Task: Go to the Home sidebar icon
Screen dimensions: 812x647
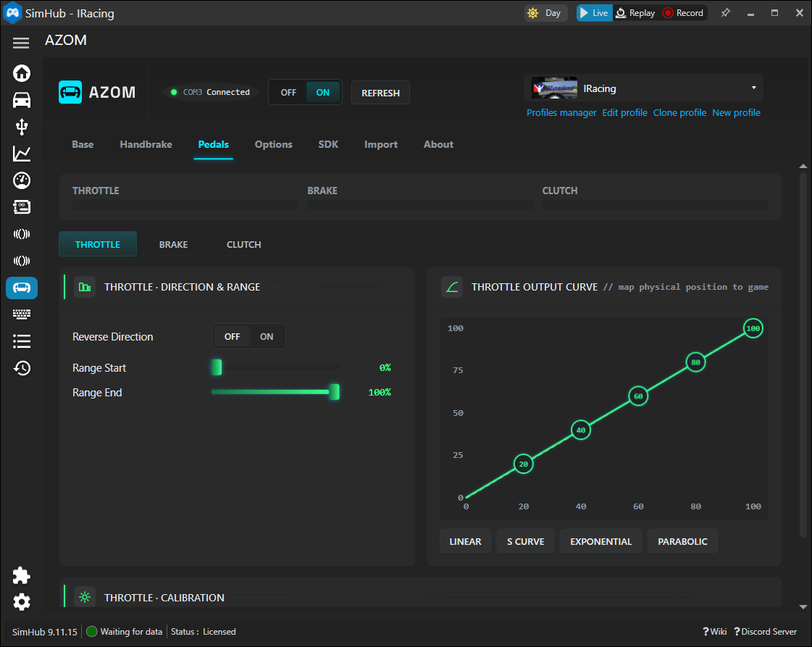Action: 21,73
